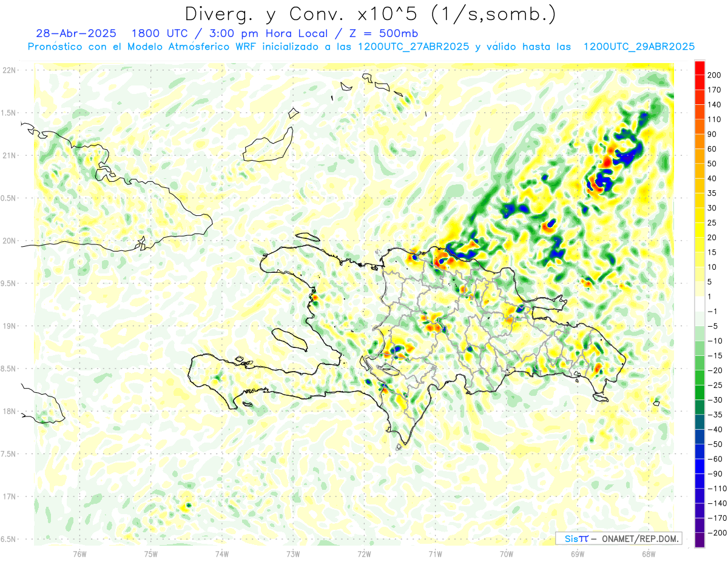The height and width of the screenshot is (562, 728).
Task: Click the 18N latitude label
Action: point(9,411)
